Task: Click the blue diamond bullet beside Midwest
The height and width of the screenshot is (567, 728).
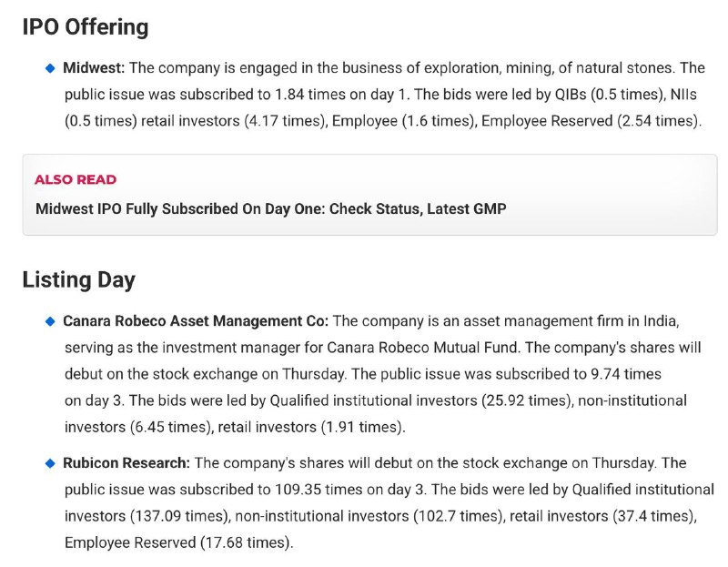Action: point(50,68)
